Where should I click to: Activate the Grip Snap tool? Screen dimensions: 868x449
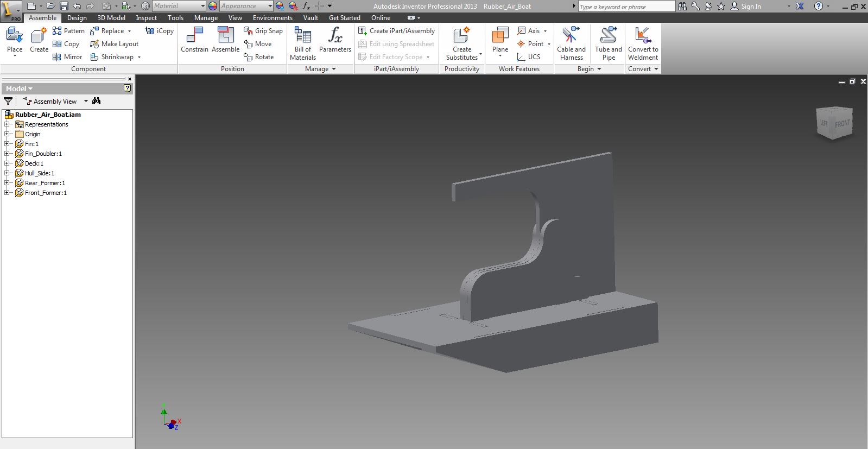(263, 31)
